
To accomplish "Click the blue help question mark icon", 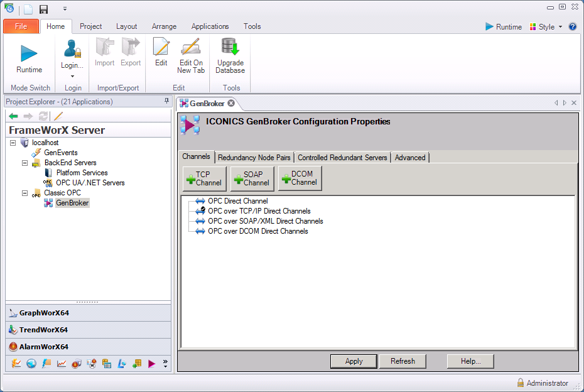I will 573,27.
